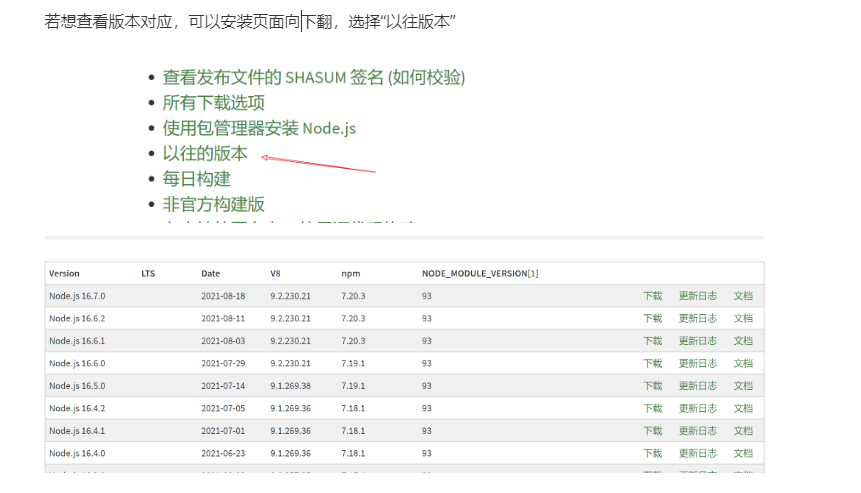The height and width of the screenshot is (493, 861).
Task: Download Node.js 16.4.1
Action: 652,431
